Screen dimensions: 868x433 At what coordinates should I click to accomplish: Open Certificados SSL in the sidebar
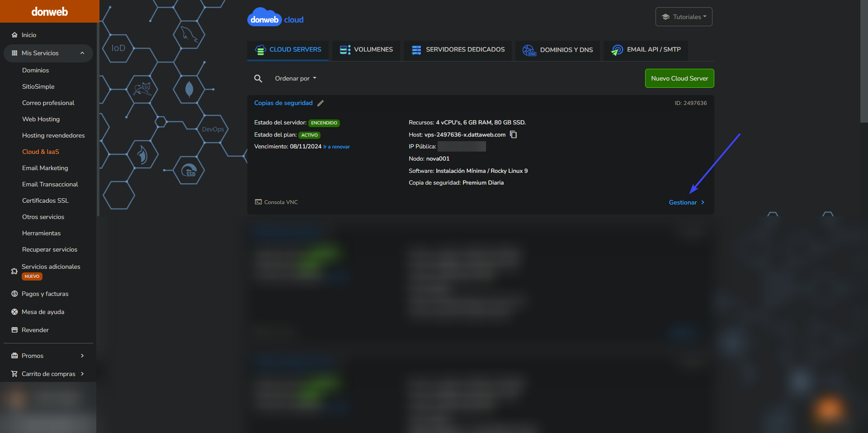click(x=45, y=200)
